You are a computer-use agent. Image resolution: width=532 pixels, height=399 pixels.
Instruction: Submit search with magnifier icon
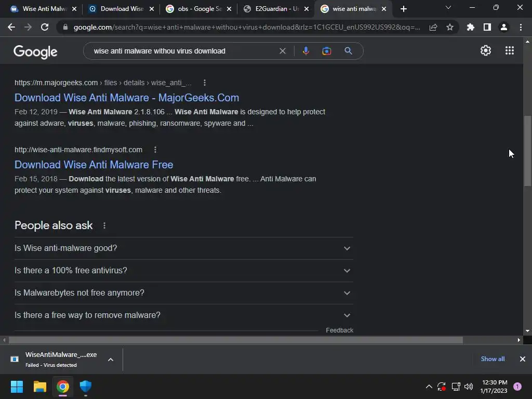tap(348, 51)
